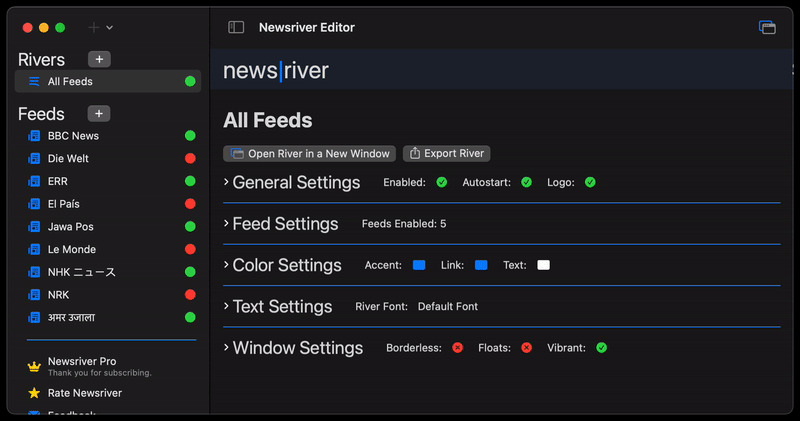The image size is (800, 421).
Task: Toggle the BBC News green status dot
Action: (x=190, y=135)
